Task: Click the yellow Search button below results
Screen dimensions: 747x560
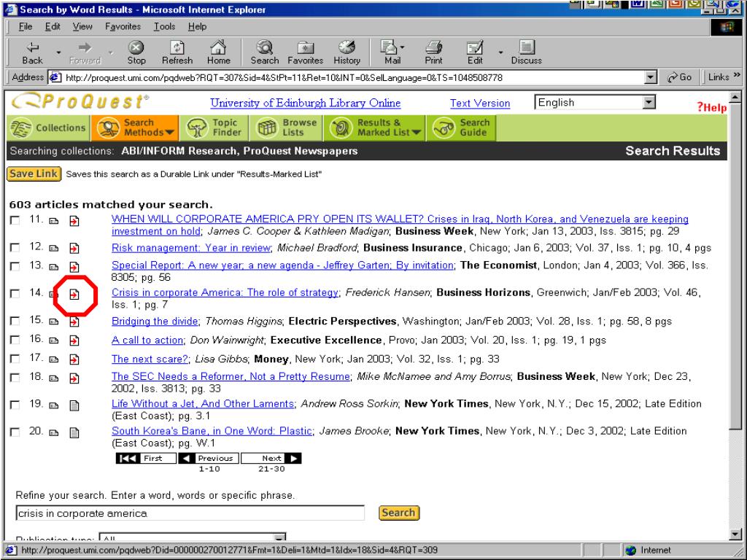Action: tap(399, 513)
